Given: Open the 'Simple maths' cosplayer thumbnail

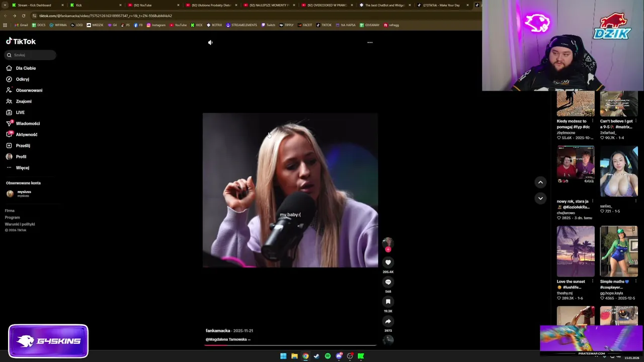Looking at the screenshot, I should click(x=619, y=251).
